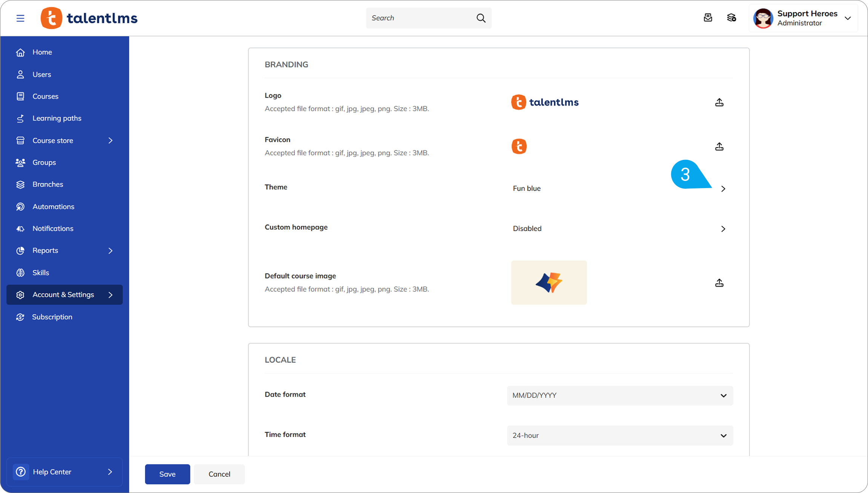Click the Cancel button
The height and width of the screenshot is (493, 868).
[x=219, y=474]
